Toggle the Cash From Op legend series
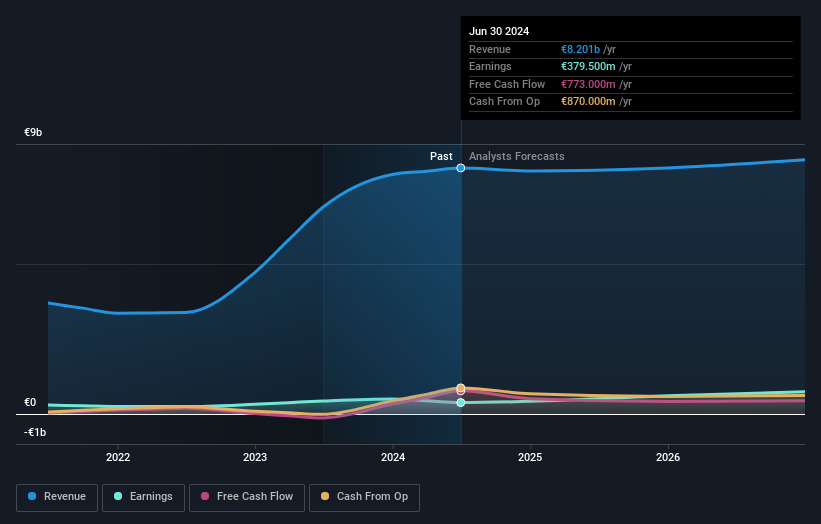The width and height of the screenshot is (821, 524). 364,497
